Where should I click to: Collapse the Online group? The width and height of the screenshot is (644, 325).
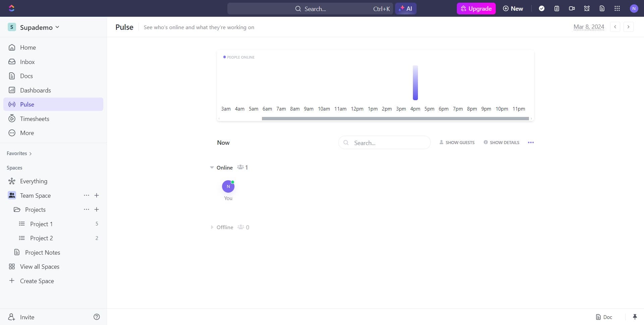212,167
